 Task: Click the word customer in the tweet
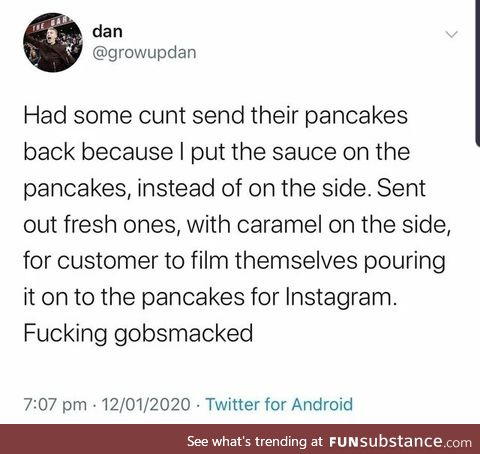coord(107,261)
